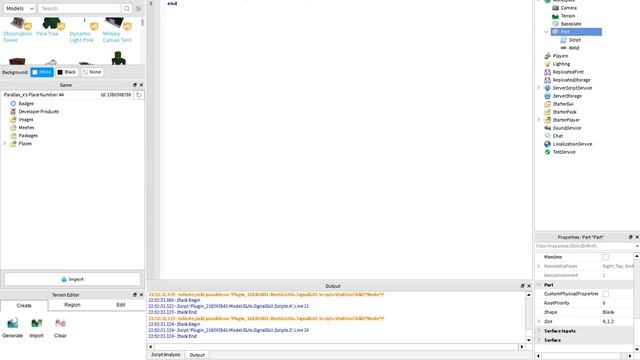This screenshot has width=640, height=360.
Task: Refresh the Game explorer with the reload icon
Action: pos(139,95)
